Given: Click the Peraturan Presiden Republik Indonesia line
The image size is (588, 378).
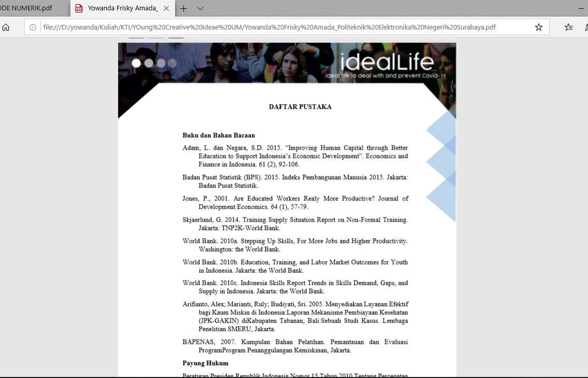Looking at the screenshot, I should point(295,375).
